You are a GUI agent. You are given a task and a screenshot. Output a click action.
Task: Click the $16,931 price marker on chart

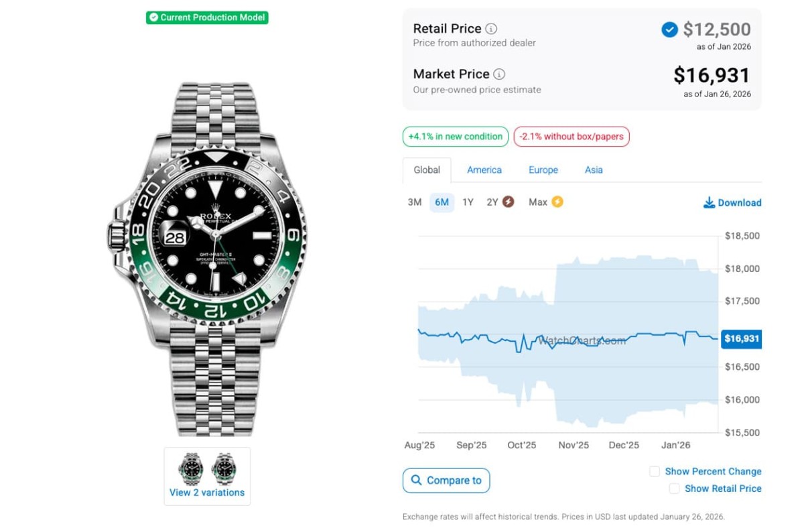[741, 339]
